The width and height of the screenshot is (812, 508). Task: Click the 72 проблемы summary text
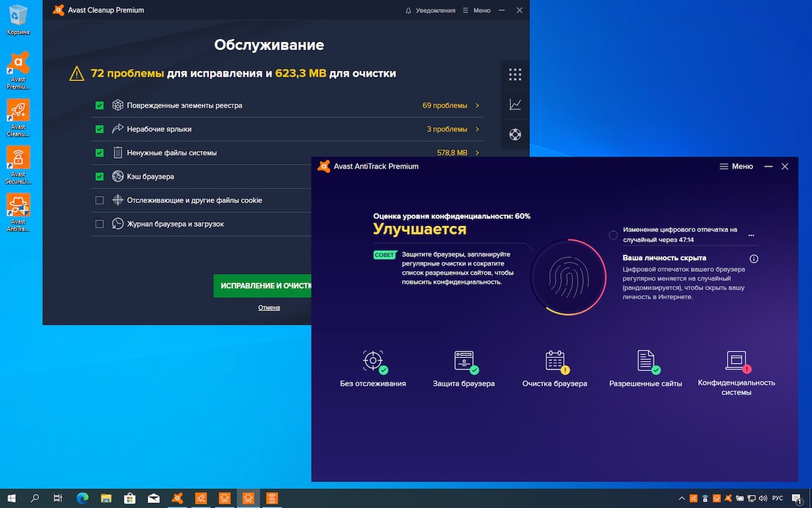click(127, 73)
